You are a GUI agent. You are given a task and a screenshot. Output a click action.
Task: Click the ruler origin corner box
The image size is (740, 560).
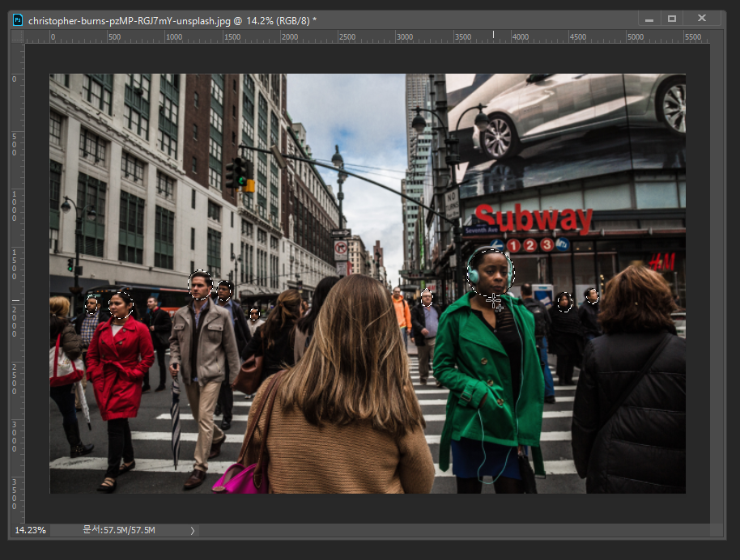coord(18,36)
